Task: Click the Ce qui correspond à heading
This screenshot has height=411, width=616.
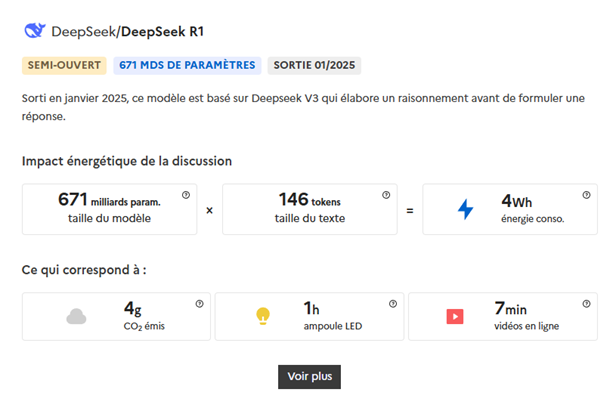Action: tap(84, 270)
